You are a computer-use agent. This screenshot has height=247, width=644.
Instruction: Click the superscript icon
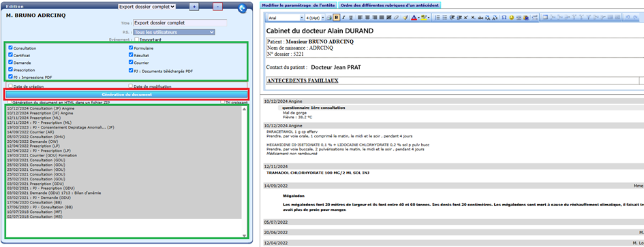465,18
